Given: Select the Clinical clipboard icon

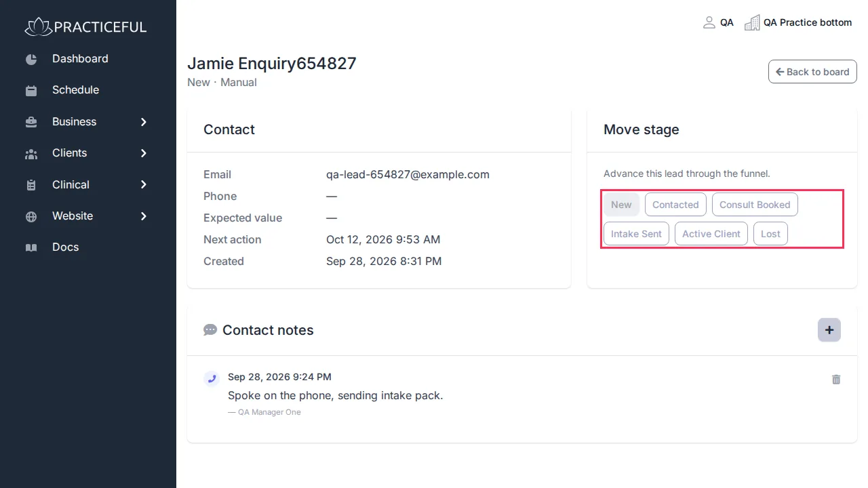Looking at the screenshot, I should (x=31, y=185).
